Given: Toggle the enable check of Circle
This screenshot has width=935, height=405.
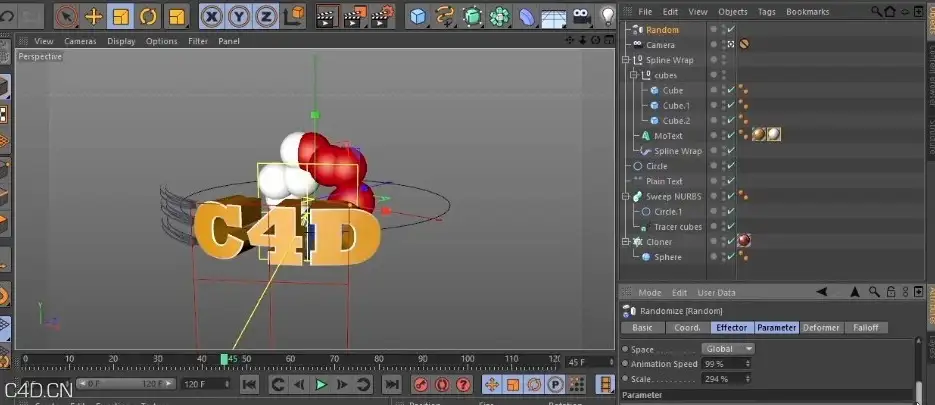Looking at the screenshot, I should coord(731,166).
